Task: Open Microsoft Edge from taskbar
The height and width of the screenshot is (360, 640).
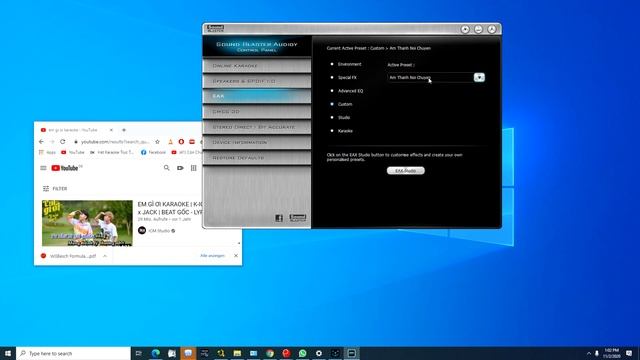Action: click(x=156, y=353)
